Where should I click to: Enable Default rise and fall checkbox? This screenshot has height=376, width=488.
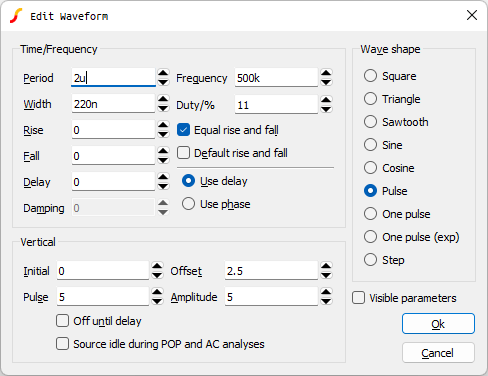[184, 153]
